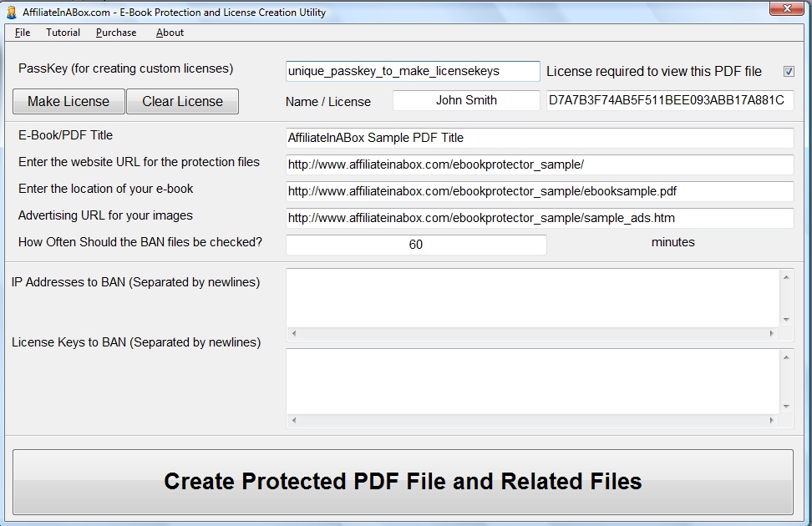The width and height of the screenshot is (812, 526).
Task: Toggle 'License required to view this PDF' checkbox
Action: point(788,72)
